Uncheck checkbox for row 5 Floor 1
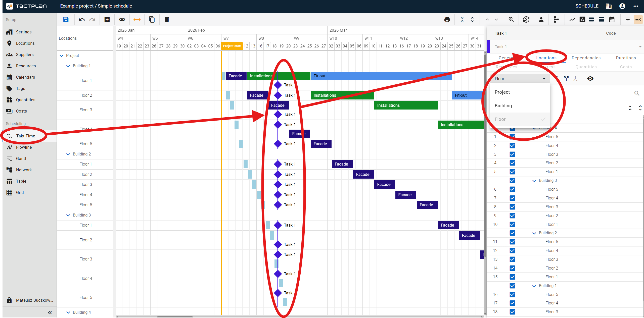 point(512,172)
